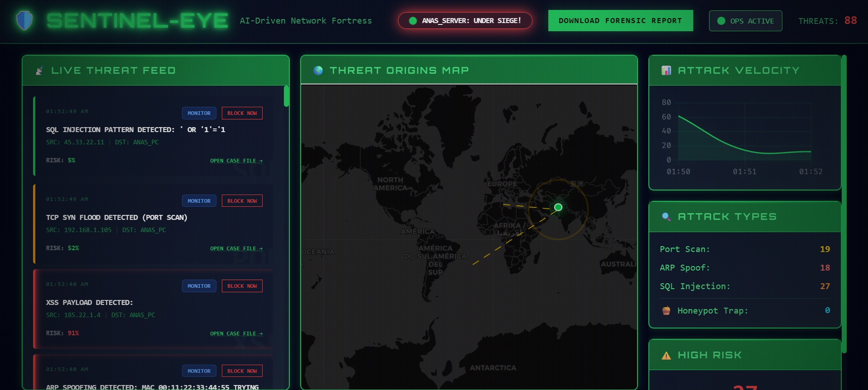Click the XSS PAYLOAD DETECTED headline
868x390 pixels.
tap(89, 303)
